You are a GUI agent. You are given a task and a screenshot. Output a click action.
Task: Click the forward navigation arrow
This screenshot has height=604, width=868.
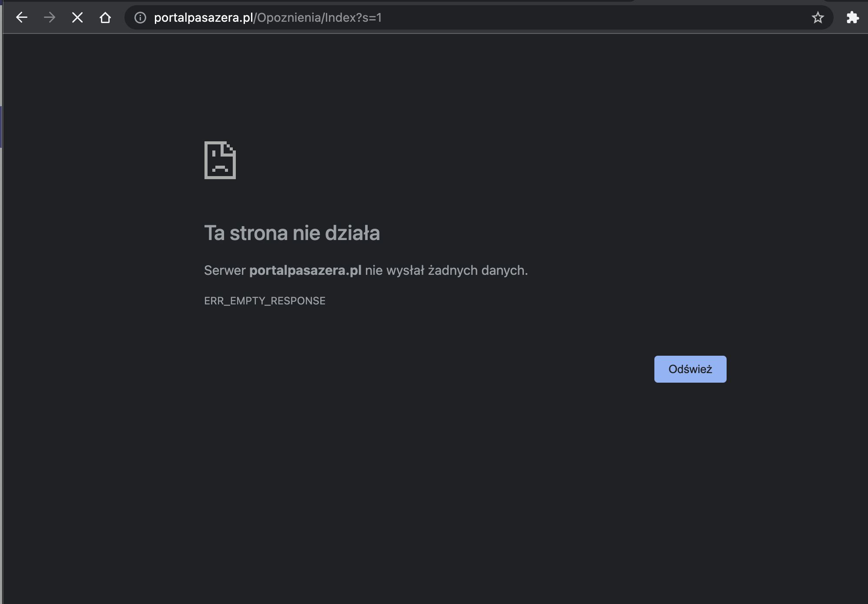coord(50,17)
